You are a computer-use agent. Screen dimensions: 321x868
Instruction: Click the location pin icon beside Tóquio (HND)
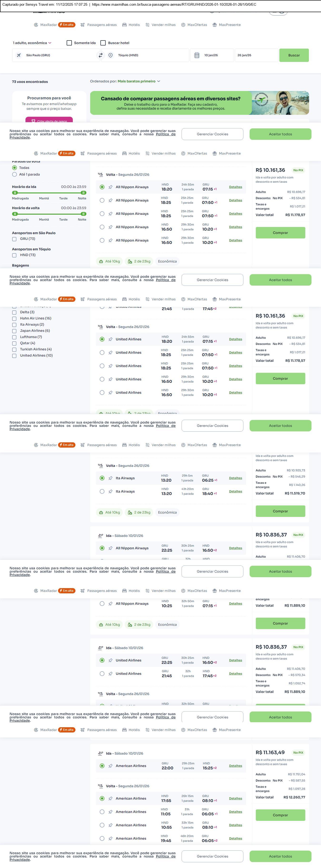point(110,55)
